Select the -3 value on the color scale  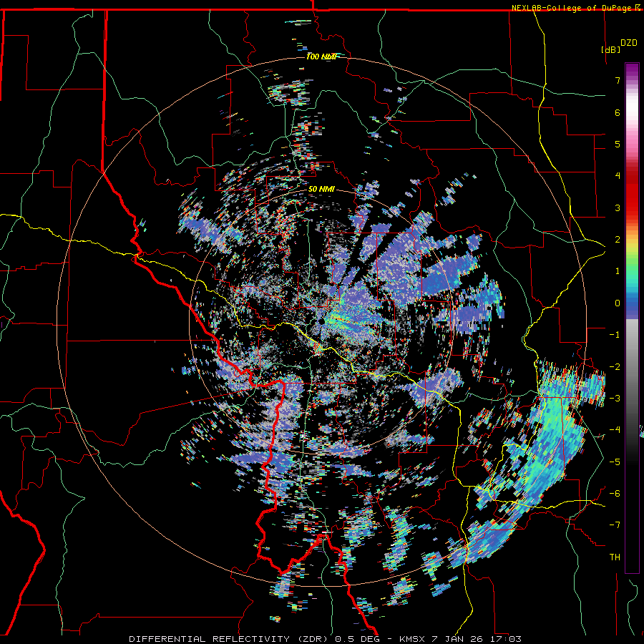tap(615, 399)
